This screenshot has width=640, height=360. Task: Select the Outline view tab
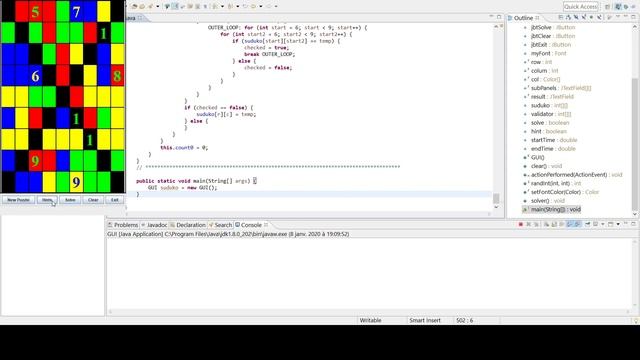pos(523,18)
